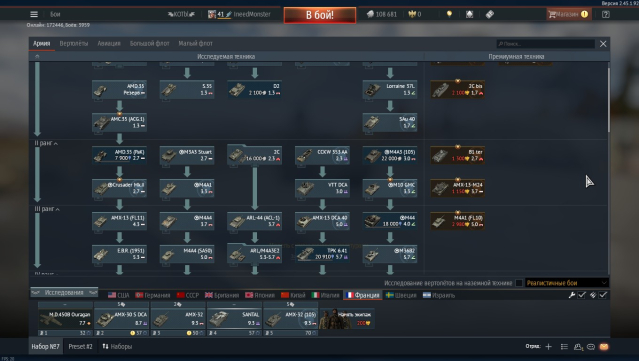Toggle the auto-resupply ammo checkbox
The image size is (639, 361).
click(603, 295)
